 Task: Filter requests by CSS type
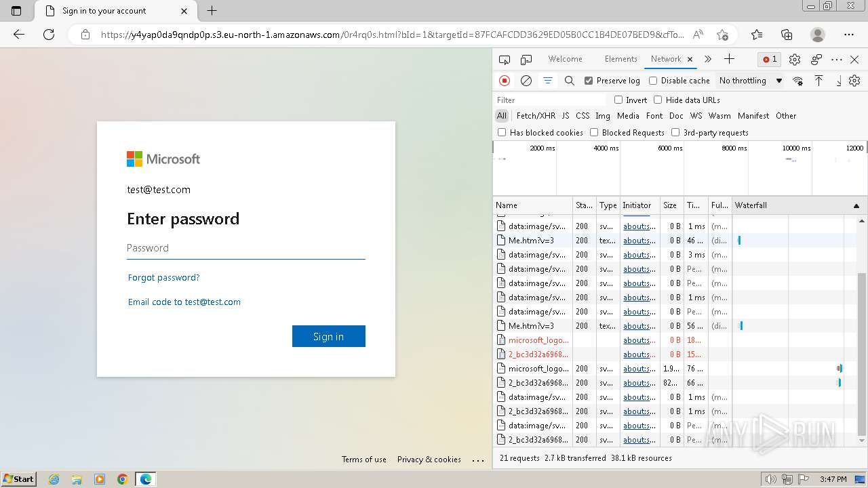(x=583, y=116)
